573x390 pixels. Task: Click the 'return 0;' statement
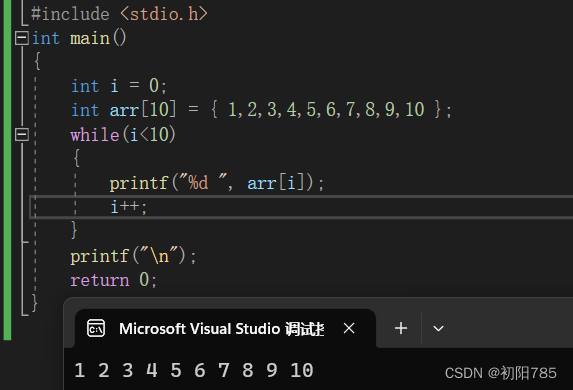point(114,280)
